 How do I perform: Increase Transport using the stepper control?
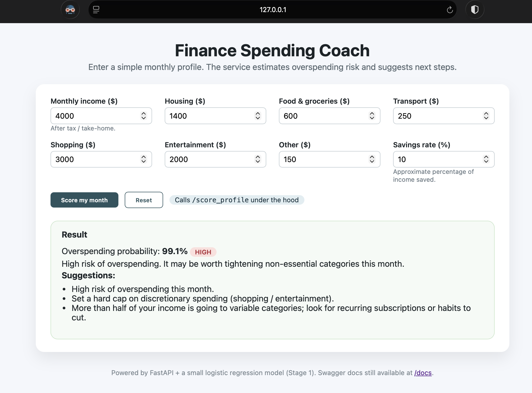click(x=486, y=114)
